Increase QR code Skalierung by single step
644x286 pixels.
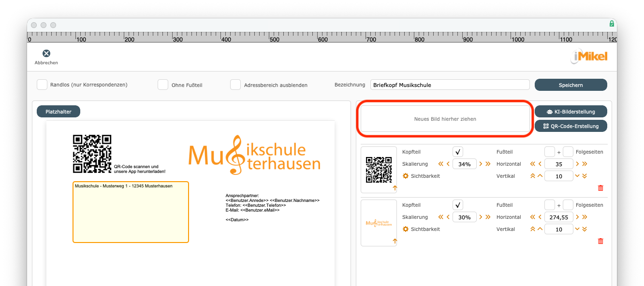(481, 164)
